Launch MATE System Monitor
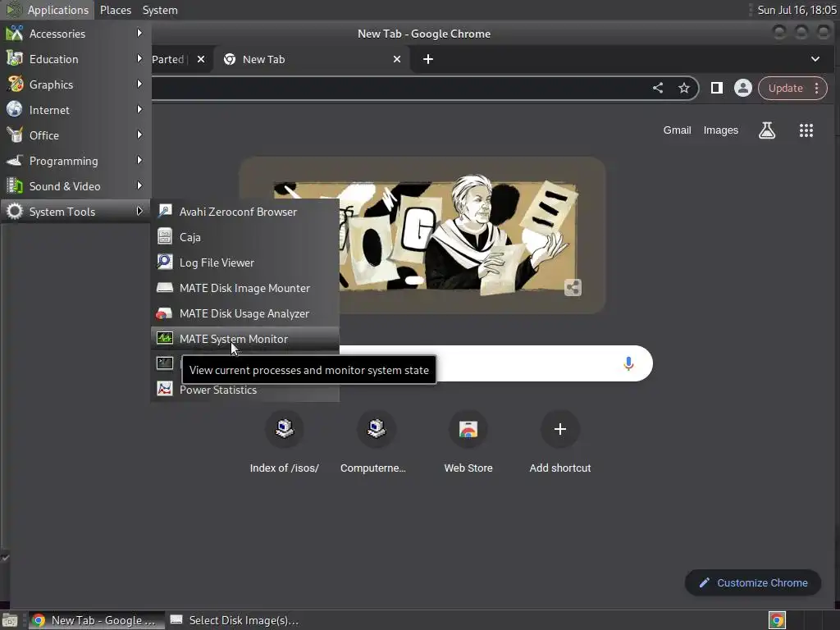Viewport: 840px width, 630px height. 244,339
